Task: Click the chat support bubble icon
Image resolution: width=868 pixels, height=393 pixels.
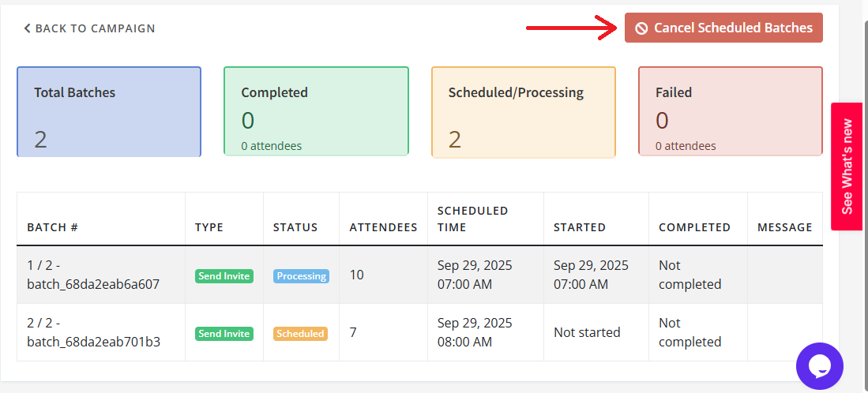Action: [x=820, y=366]
